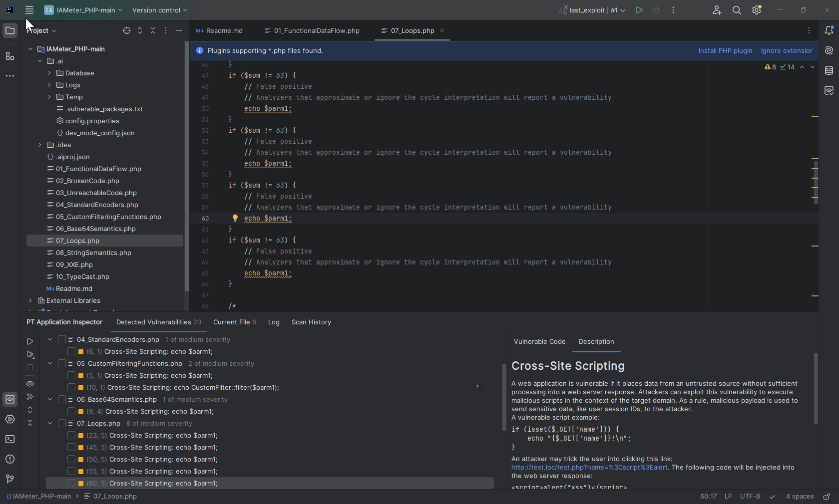Check the 06_Base64Semantics.php group checkbox
The height and width of the screenshot is (504, 839).
click(x=62, y=399)
